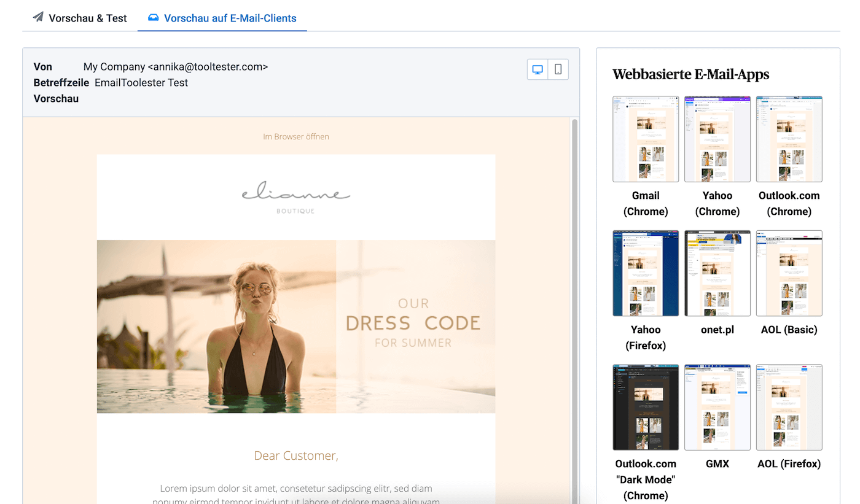Click the Im Browser öffnen link
The height and width of the screenshot is (504, 860).
296,136
